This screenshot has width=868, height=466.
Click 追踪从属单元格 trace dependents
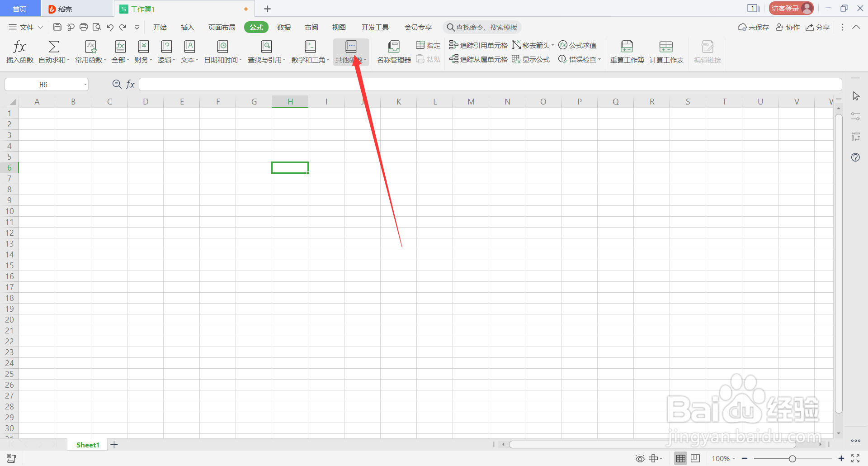[x=478, y=59]
